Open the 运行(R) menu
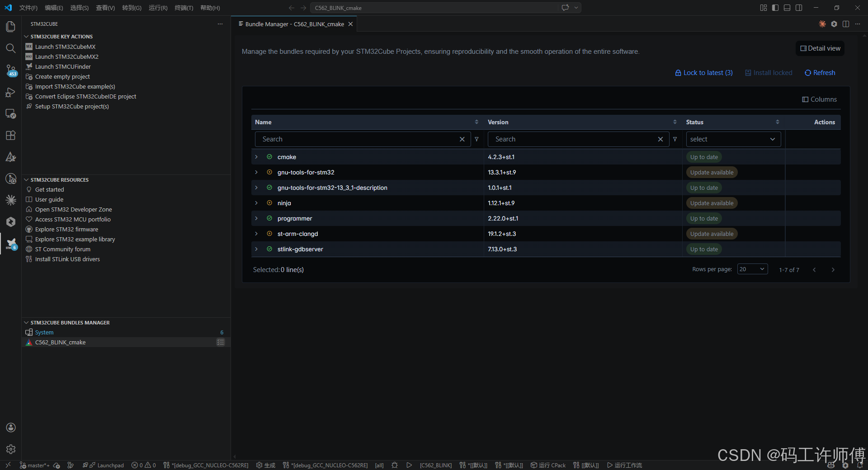Viewport: 868px width, 470px height. [x=158, y=8]
